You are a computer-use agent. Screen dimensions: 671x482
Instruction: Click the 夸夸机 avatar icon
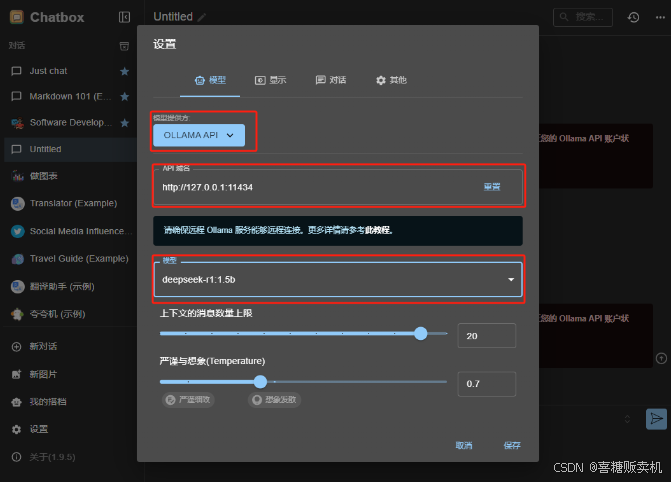coord(18,314)
